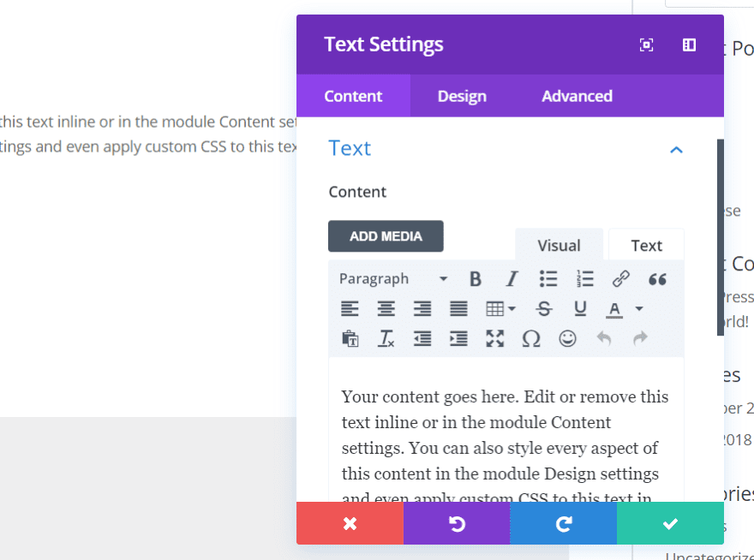Click the snap to sidebar icon
This screenshot has height=560, width=754.
click(x=689, y=45)
